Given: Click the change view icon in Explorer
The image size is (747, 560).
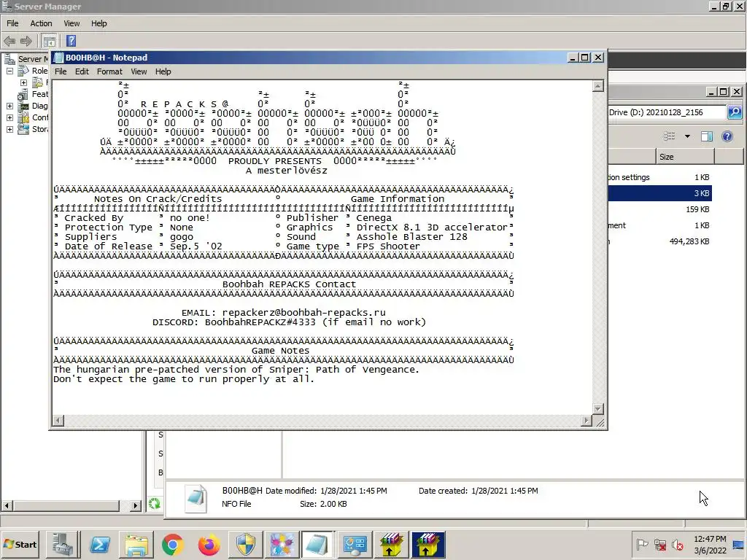Looking at the screenshot, I should (x=670, y=136).
